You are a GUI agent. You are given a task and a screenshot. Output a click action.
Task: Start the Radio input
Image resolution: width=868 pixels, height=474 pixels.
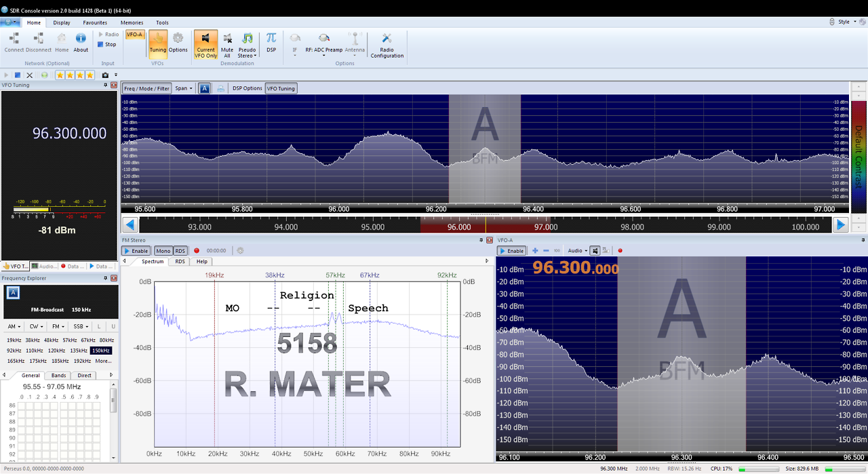[108, 35]
